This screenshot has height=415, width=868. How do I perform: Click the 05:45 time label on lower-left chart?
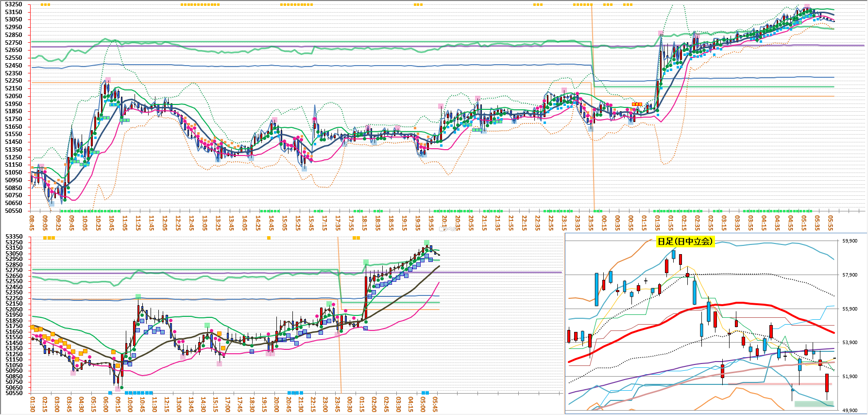pyautogui.click(x=435, y=404)
